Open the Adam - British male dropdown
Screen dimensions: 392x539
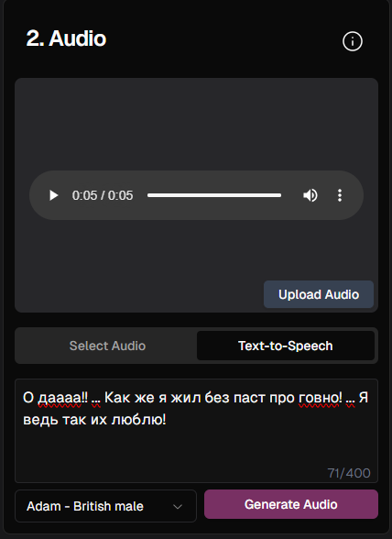click(105, 506)
